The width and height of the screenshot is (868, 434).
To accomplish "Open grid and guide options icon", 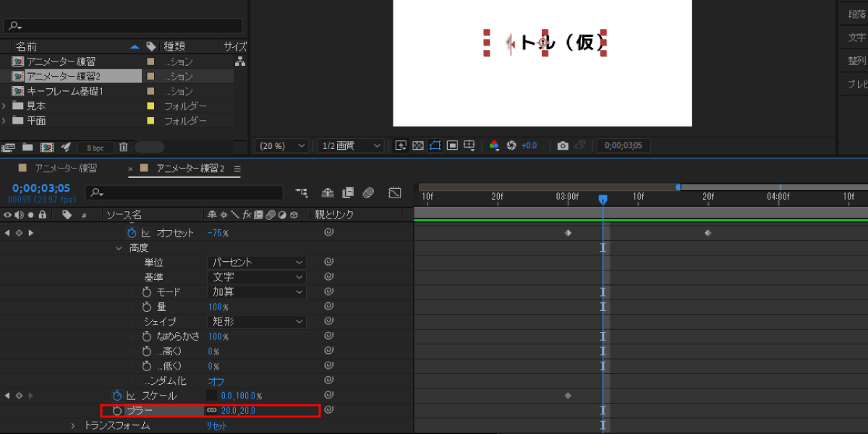I will click(x=469, y=145).
